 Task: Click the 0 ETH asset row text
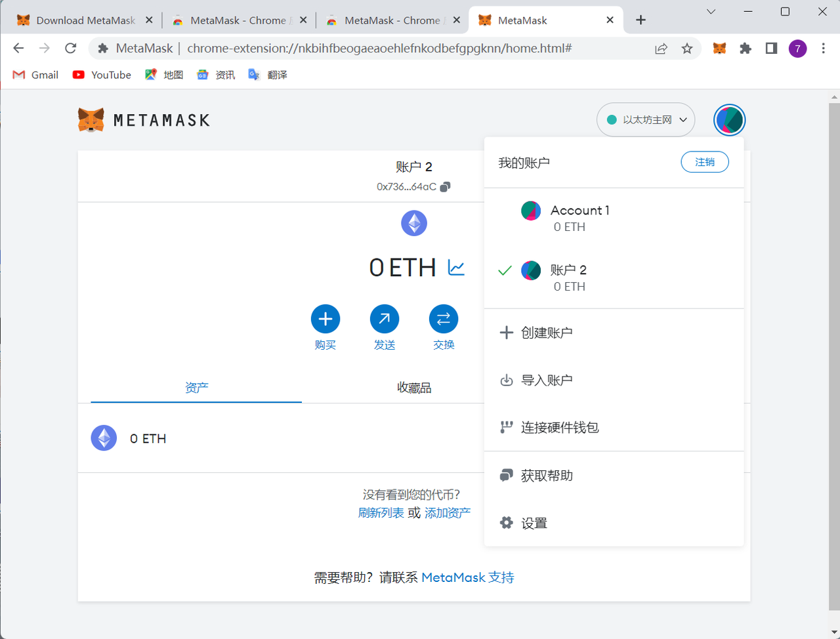click(x=148, y=438)
